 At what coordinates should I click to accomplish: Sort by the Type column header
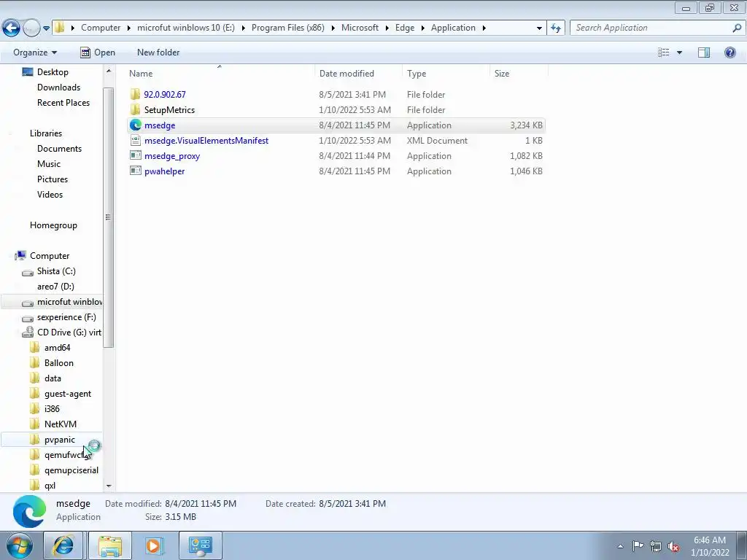417,74
